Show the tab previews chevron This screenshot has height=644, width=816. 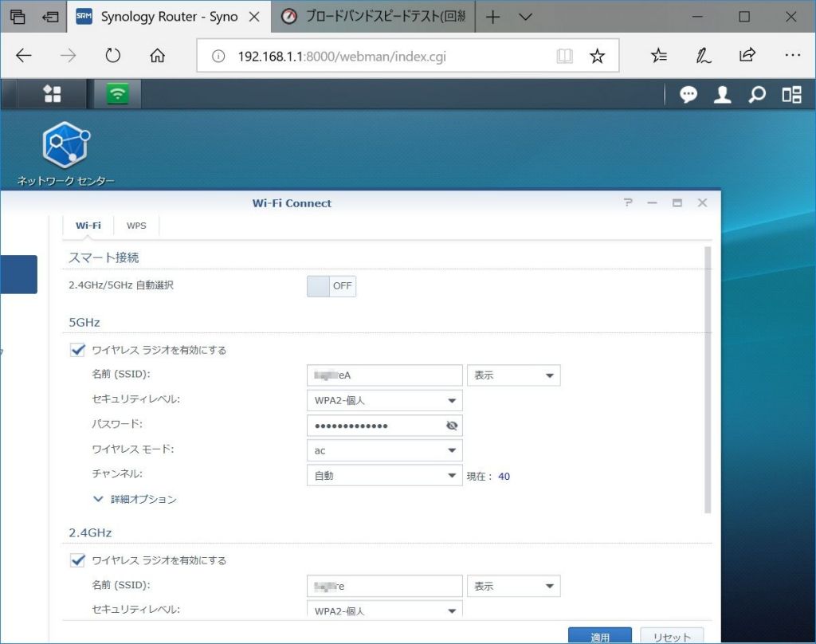pyautogui.click(x=526, y=18)
